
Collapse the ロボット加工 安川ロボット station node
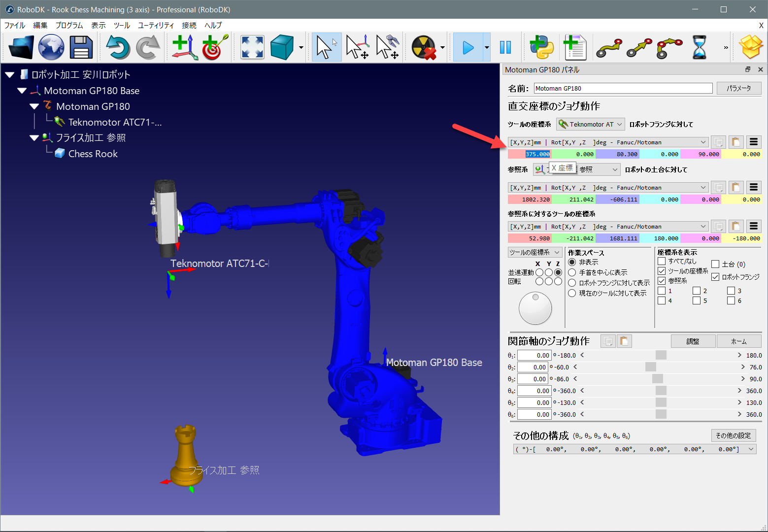pyautogui.click(x=9, y=75)
